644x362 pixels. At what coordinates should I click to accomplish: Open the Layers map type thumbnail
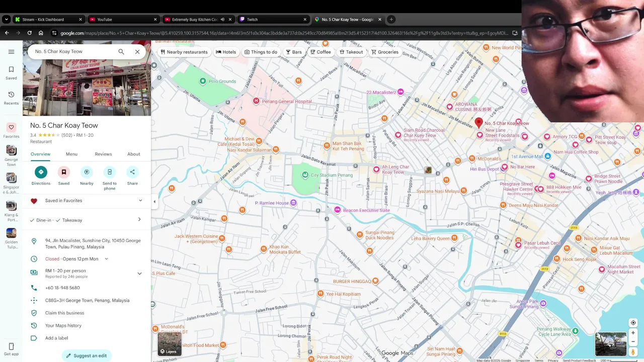pyautogui.click(x=170, y=344)
